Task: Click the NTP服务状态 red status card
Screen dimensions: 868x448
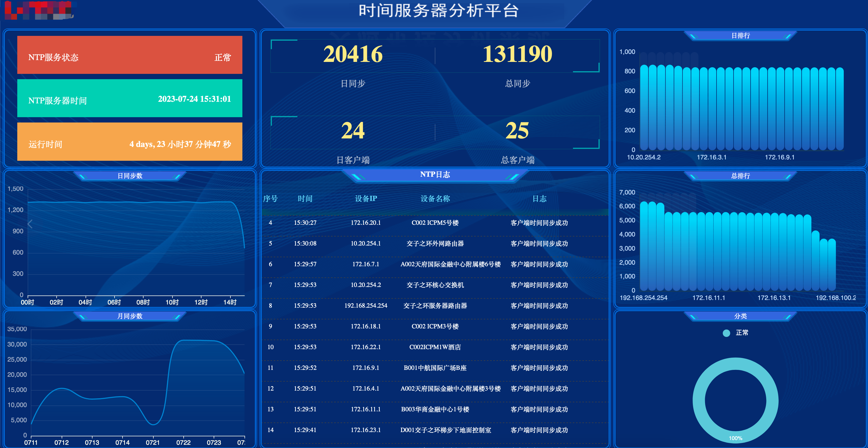Action: (x=130, y=55)
